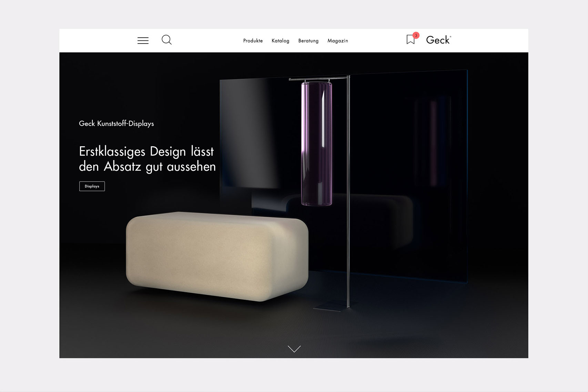Click the search magnifier icon

(167, 40)
